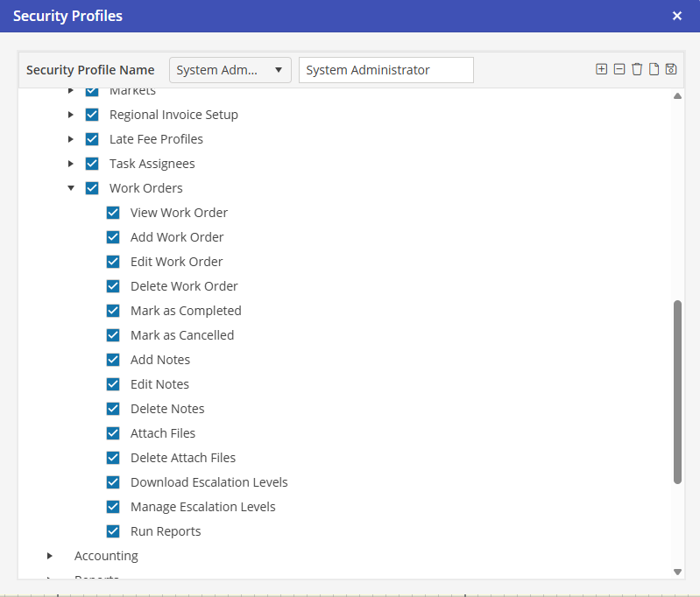Click the System Administrator name text field
Viewport: 700px width, 597px height.
coord(385,70)
